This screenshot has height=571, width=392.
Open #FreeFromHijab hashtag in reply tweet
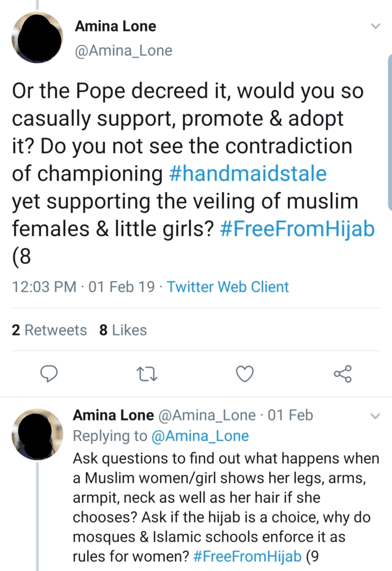(x=247, y=556)
